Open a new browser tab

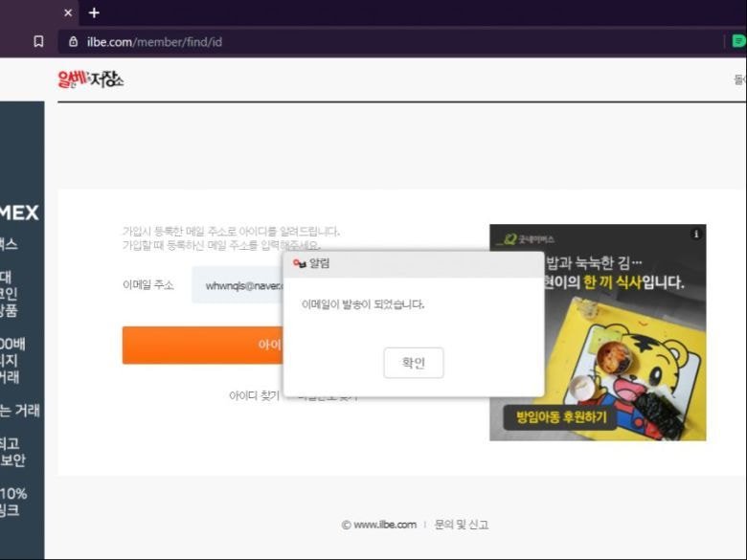[94, 12]
